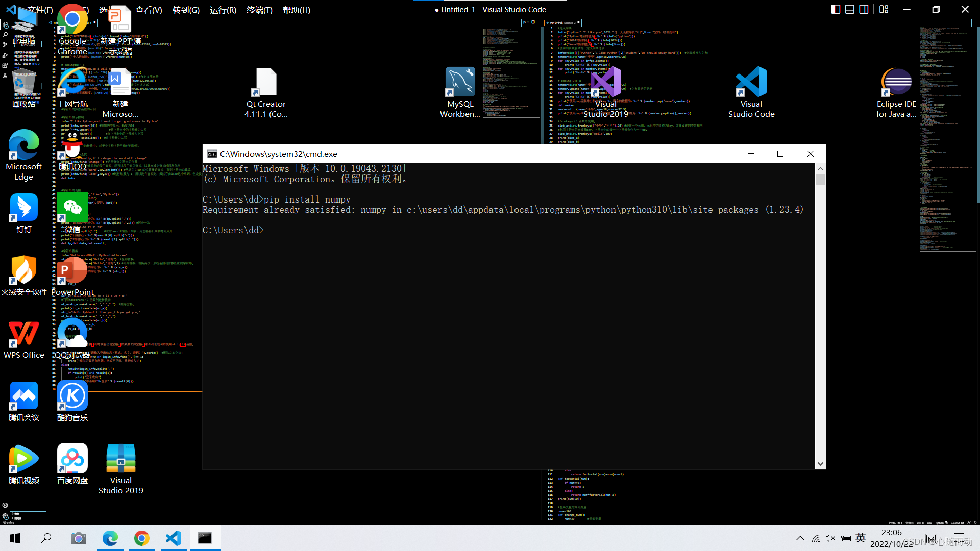Open the Customize Layout control
This screenshot has width=980, height=551.
884,9
